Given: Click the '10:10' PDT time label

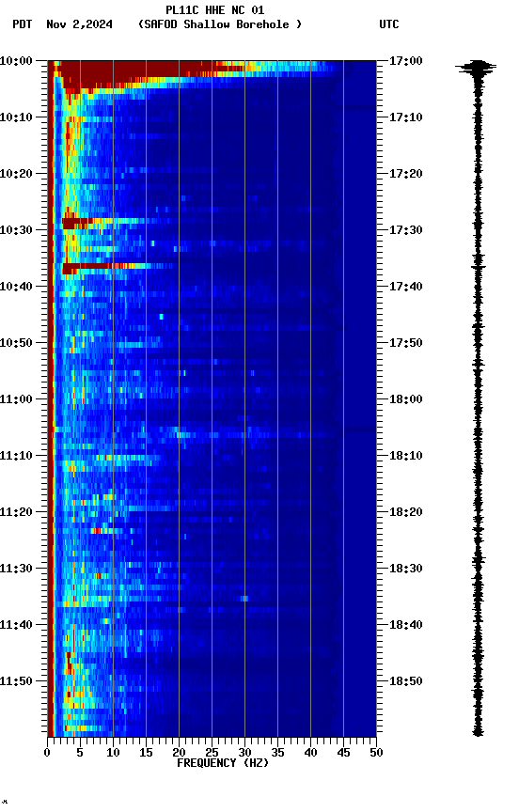Looking at the screenshot, I should pos(16,117).
